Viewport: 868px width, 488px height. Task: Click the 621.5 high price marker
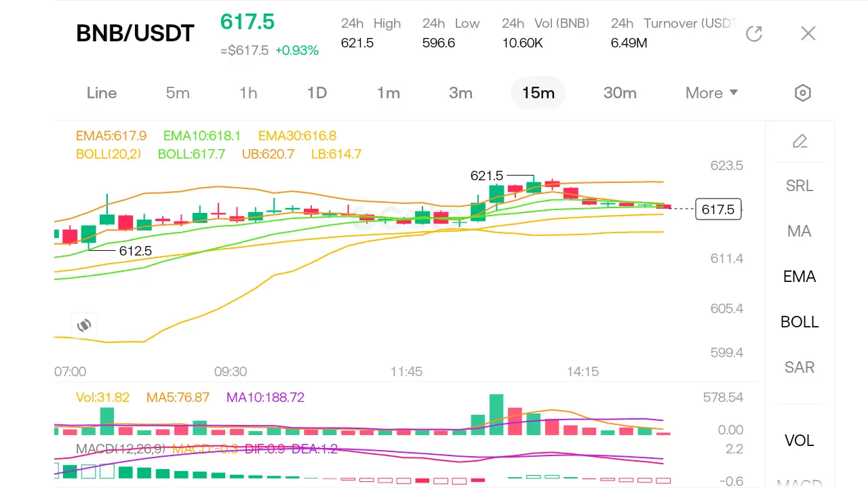coord(487,176)
